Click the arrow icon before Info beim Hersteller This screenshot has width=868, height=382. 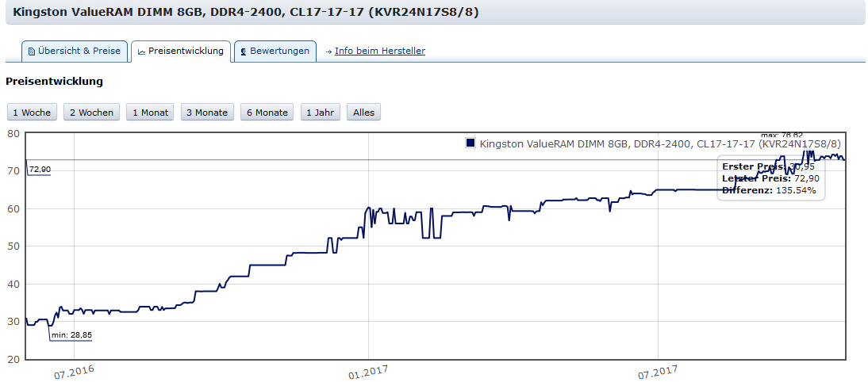coord(328,52)
